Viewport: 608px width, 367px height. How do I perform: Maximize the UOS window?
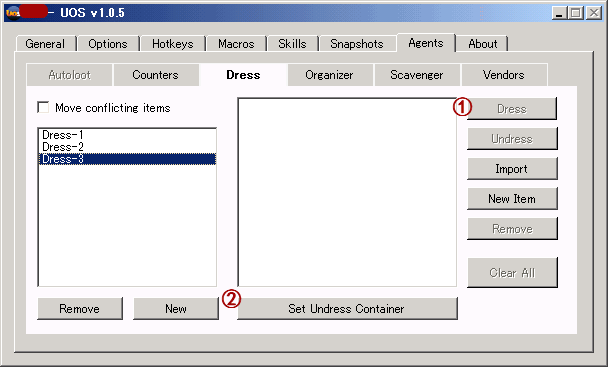pyautogui.click(x=576, y=13)
